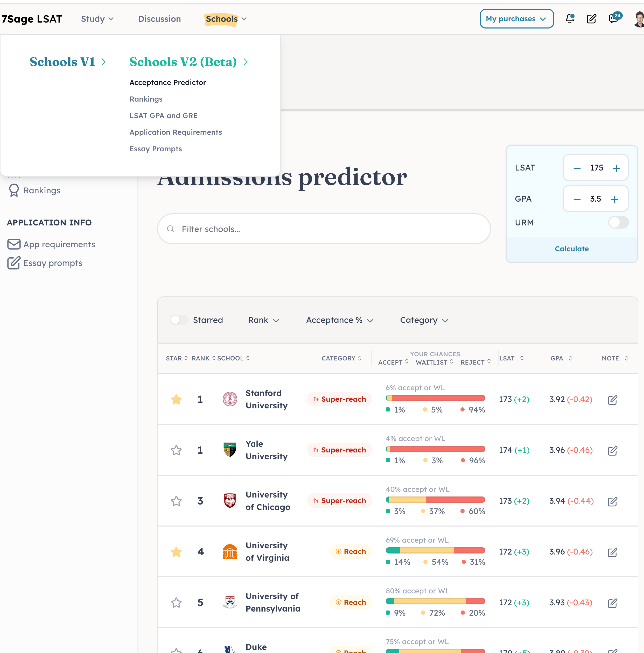Open chat messages icon with 24 badge
Screen dimensions: 644x653
(613, 19)
